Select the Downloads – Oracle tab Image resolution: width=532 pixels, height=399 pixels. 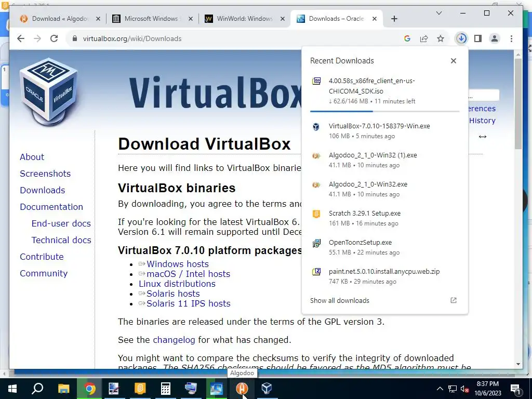336,19
